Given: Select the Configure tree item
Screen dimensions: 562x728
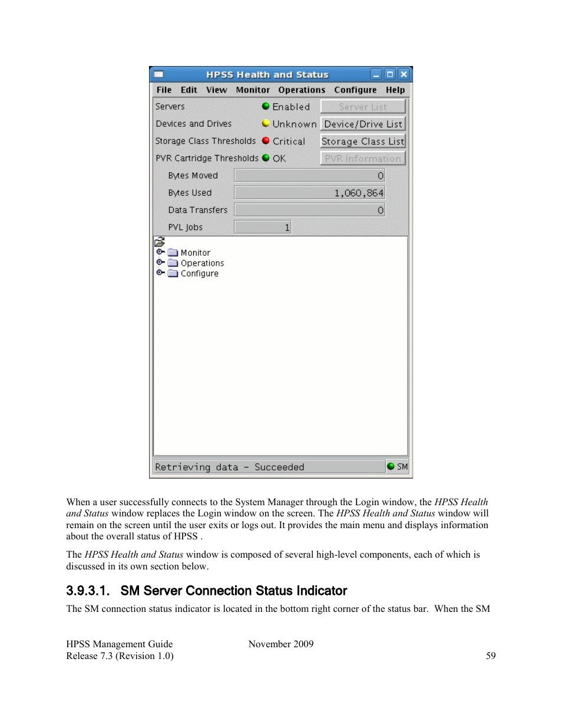Looking at the screenshot, I should pyautogui.click(x=199, y=274).
